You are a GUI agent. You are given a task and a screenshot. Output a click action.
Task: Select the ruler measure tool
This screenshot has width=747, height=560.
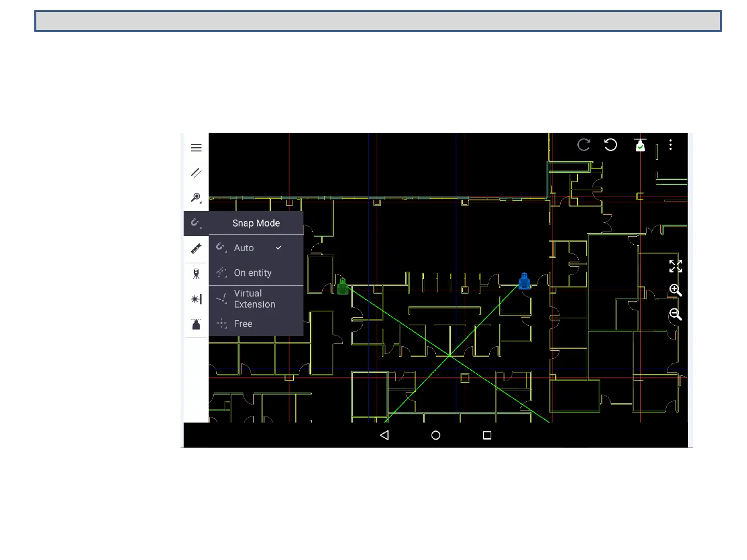coord(196,249)
